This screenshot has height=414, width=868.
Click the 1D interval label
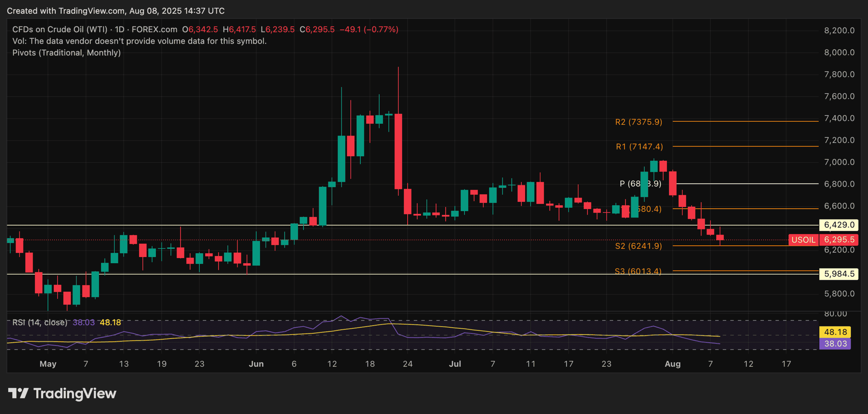tap(120, 29)
